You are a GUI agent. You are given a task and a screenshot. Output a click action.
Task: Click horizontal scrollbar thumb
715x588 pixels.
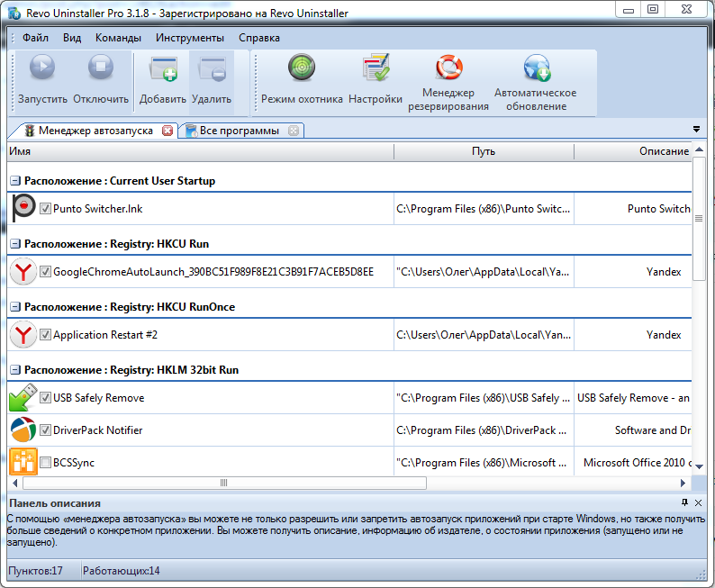coord(224,483)
